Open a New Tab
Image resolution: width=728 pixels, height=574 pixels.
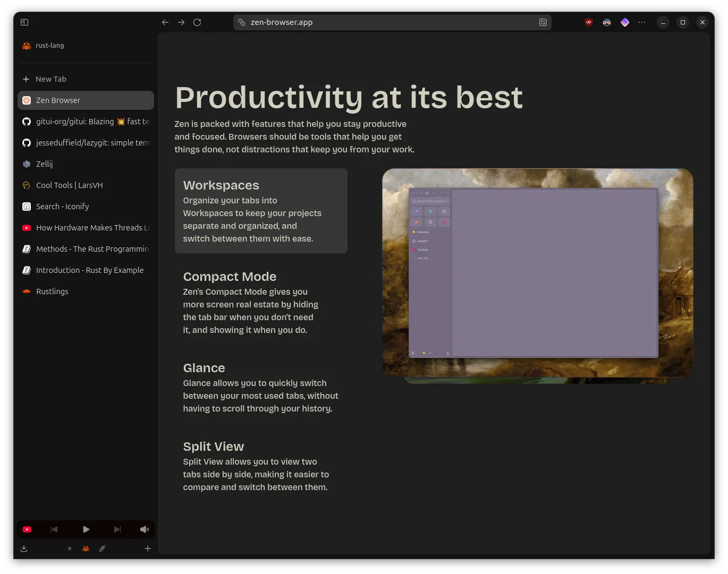click(86, 79)
